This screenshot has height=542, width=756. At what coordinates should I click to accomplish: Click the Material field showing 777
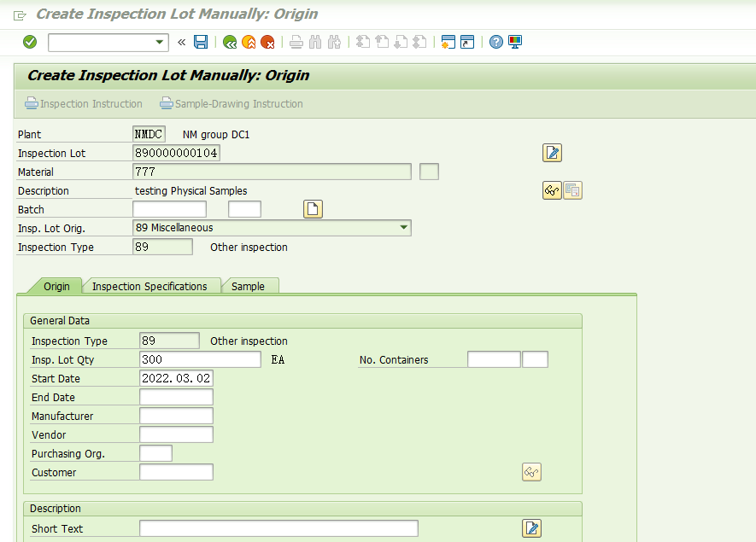pos(272,172)
